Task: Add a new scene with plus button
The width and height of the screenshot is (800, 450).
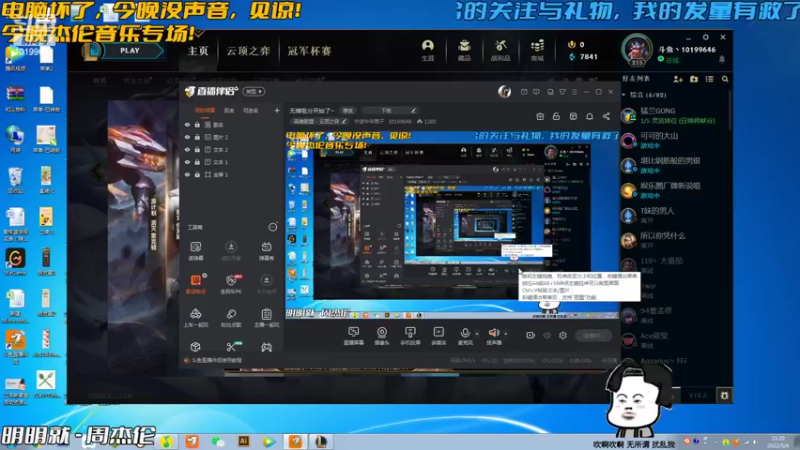Action: (x=277, y=110)
